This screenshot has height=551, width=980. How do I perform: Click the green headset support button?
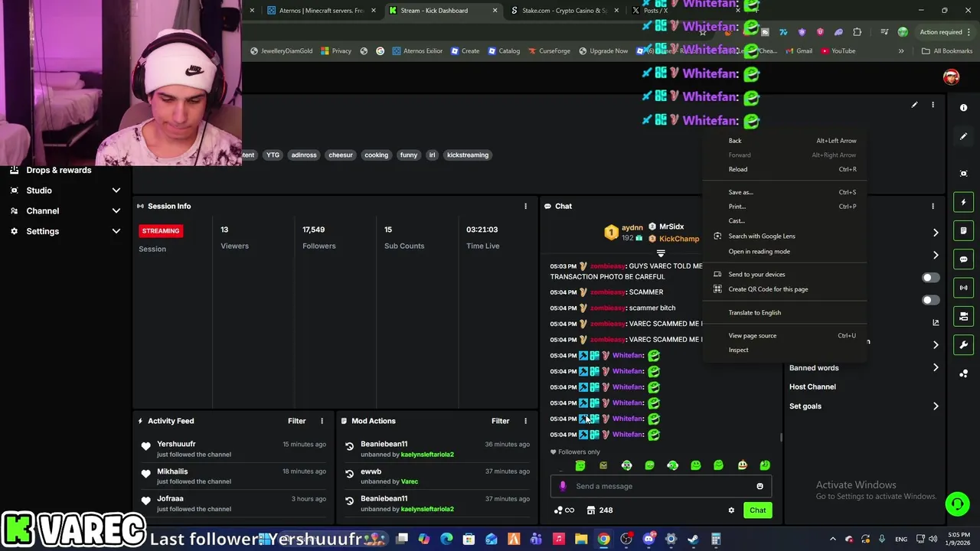[957, 504]
